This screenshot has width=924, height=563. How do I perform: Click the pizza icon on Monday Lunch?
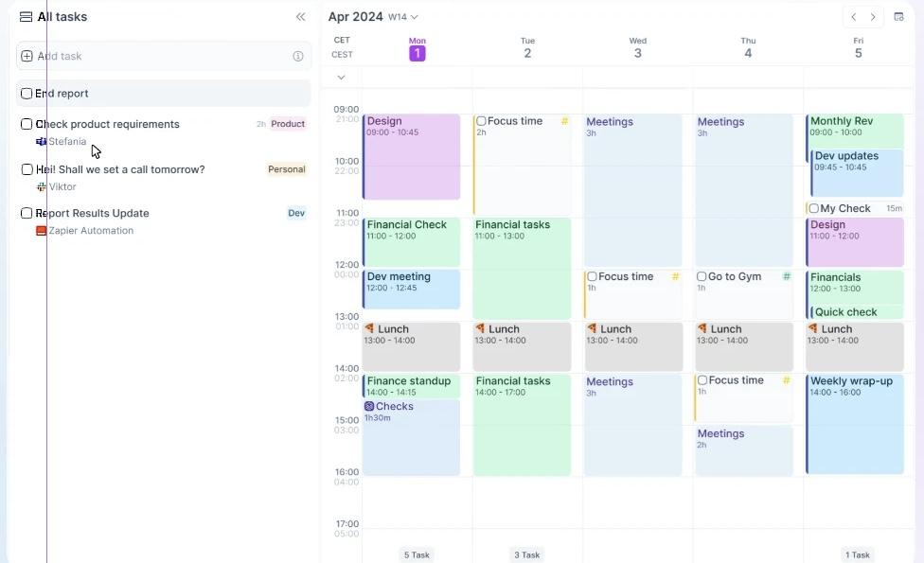(x=369, y=328)
